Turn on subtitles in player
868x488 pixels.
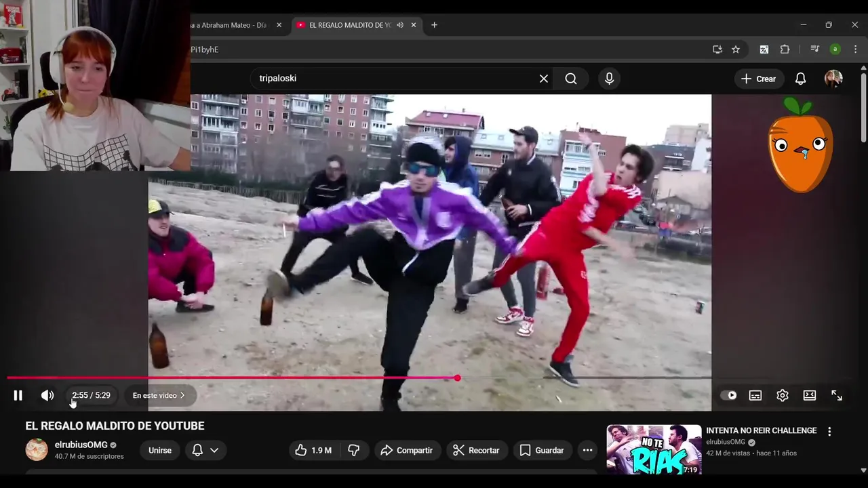point(755,396)
